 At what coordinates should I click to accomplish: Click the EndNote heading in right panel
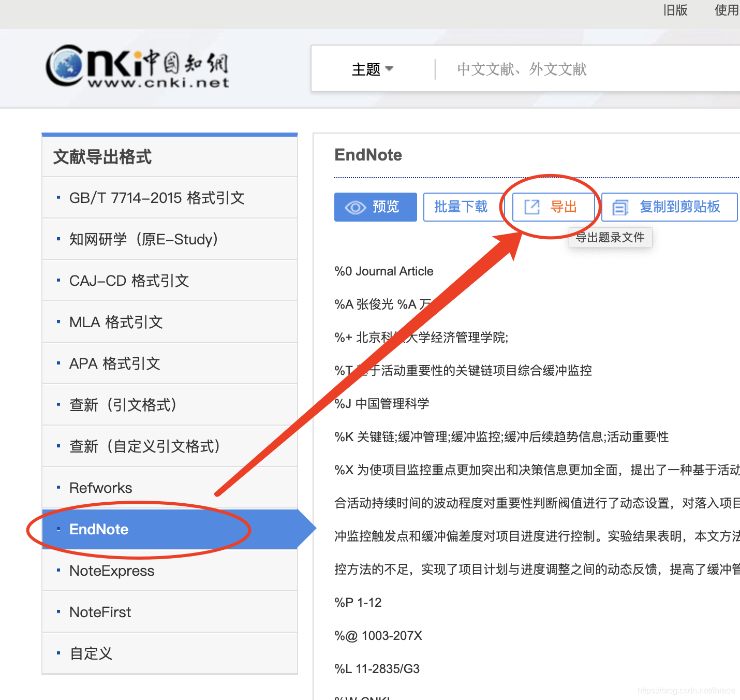368,155
